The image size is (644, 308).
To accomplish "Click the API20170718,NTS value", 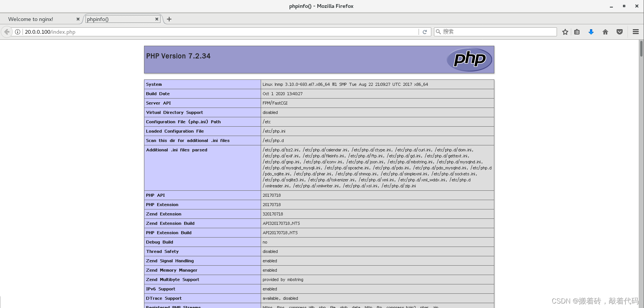I will [280, 233].
